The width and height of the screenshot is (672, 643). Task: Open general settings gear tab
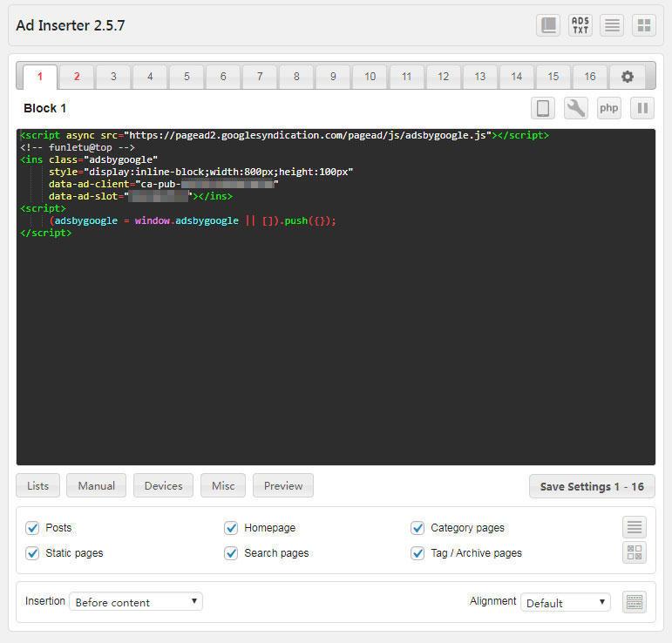pyautogui.click(x=628, y=77)
